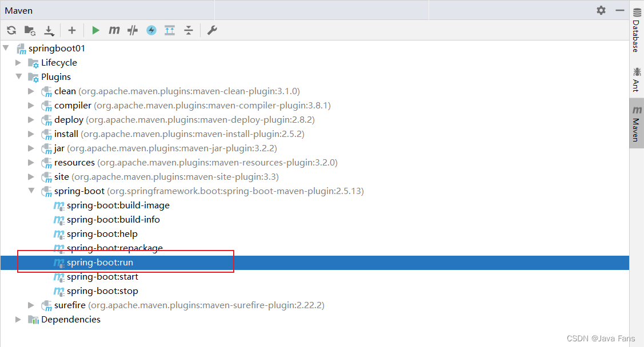Expand the compiler plugin node
Image resolution: width=644 pixels, height=347 pixels.
(31, 106)
